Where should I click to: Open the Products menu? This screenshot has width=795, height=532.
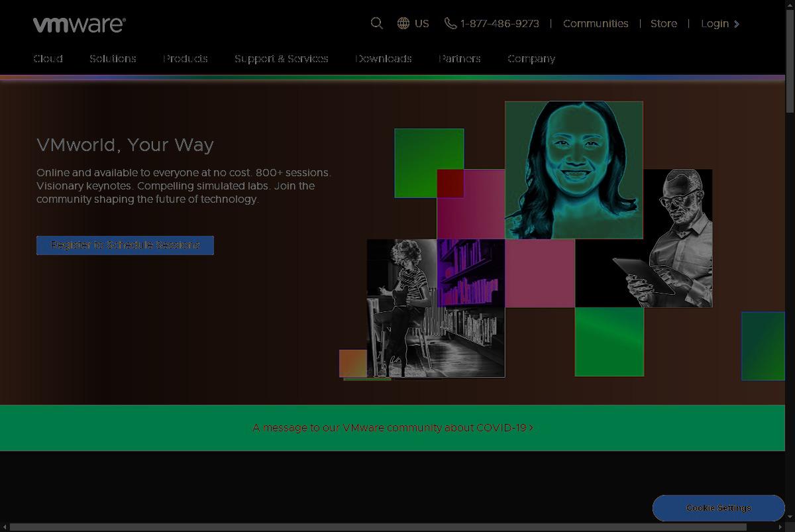point(185,58)
